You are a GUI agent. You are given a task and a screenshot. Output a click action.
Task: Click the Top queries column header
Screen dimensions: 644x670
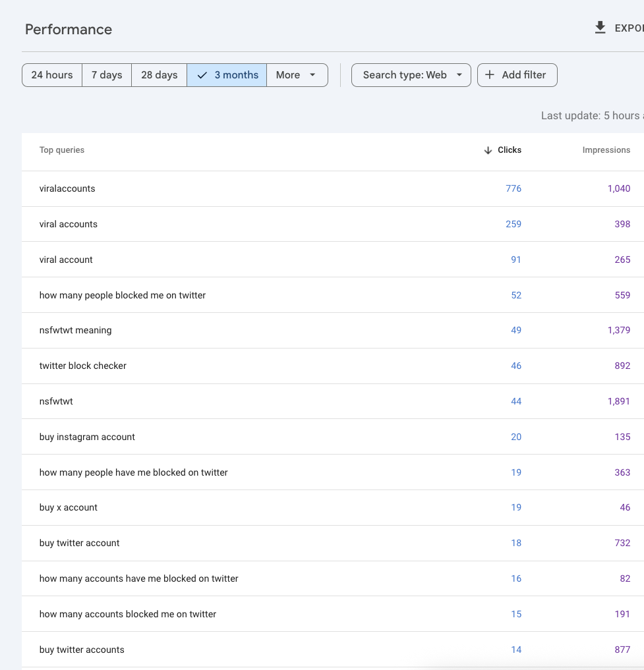[62, 150]
